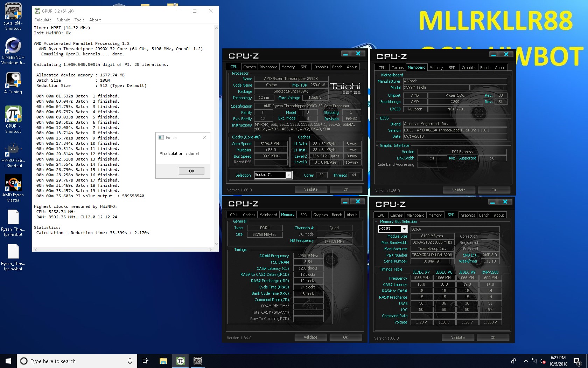Close the CPU-Z SPD window
The image size is (588, 368).
505,202
